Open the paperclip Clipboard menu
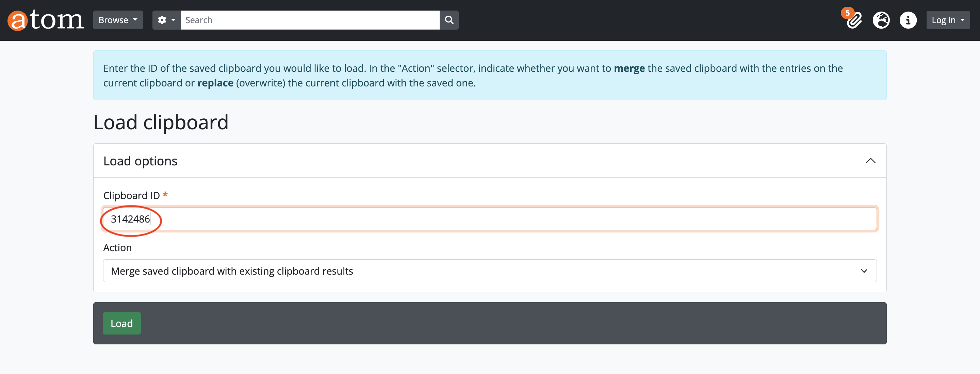The height and width of the screenshot is (374, 980). tap(854, 21)
